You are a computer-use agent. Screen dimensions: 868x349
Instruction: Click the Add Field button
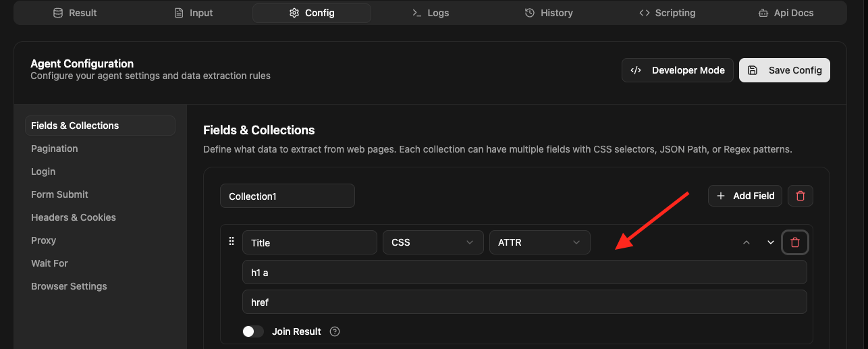(744, 196)
